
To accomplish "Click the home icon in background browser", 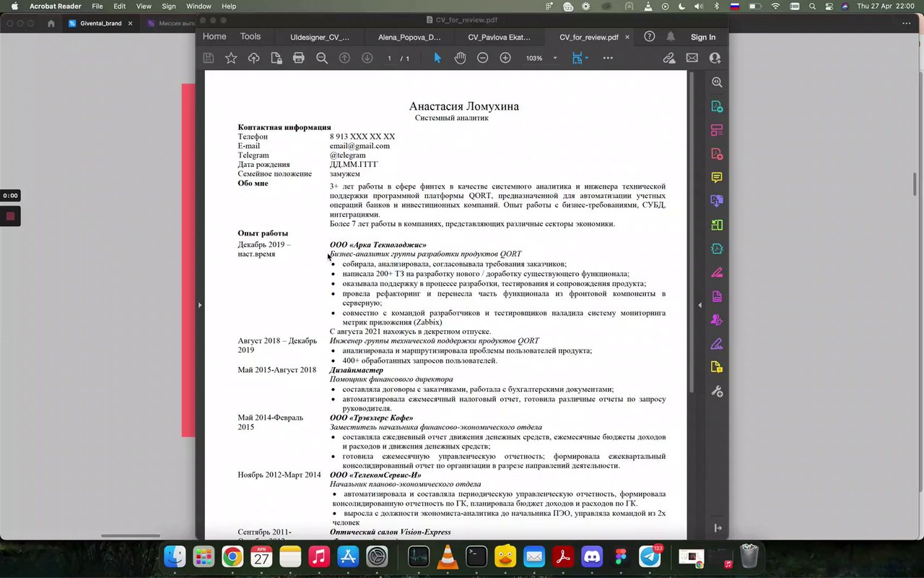I will pyautogui.click(x=51, y=23).
